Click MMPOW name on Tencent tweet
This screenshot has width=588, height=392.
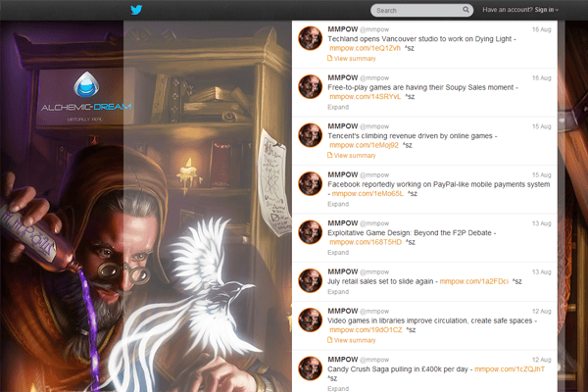pos(343,126)
